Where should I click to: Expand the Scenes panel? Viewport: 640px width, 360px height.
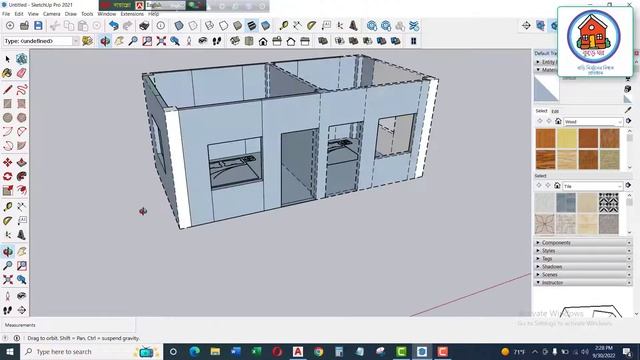point(583,275)
